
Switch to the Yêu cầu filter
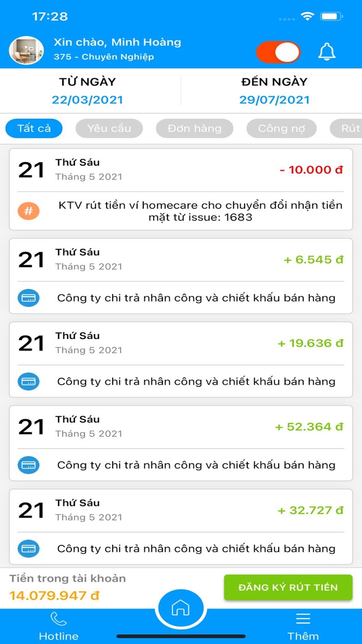pos(109,128)
